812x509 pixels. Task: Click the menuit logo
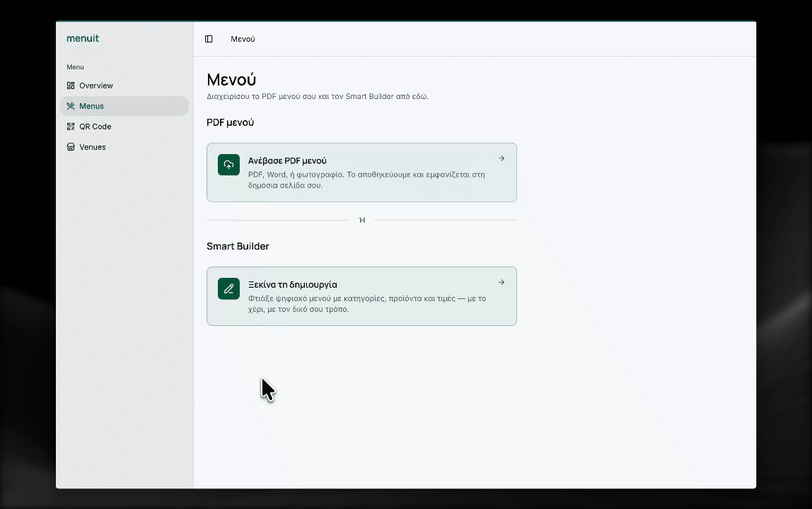pos(83,38)
